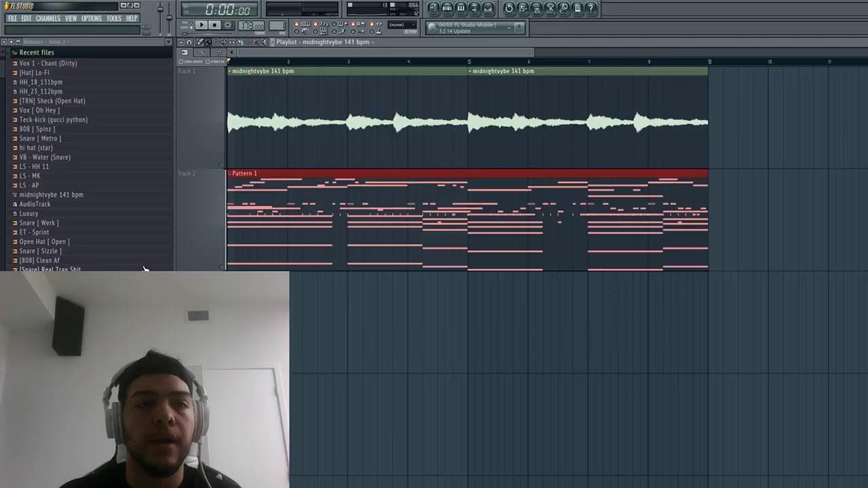Click the save project icon
Screen dimensions: 868x488
coord(523,8)
